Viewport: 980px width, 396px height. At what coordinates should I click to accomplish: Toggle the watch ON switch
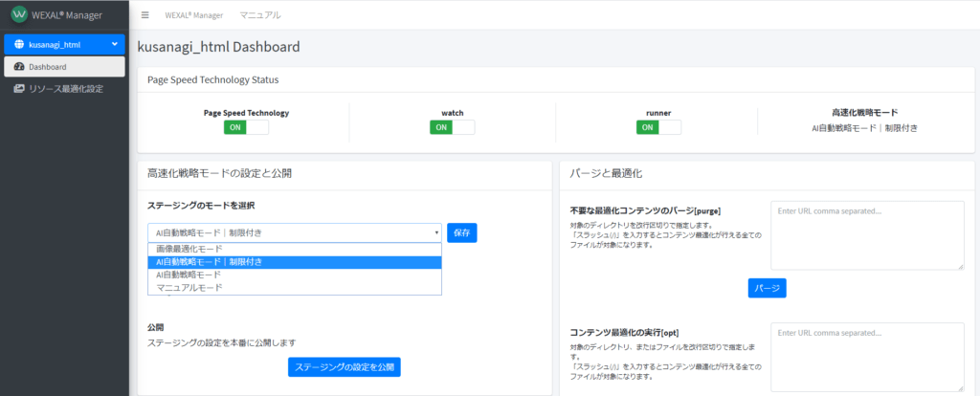tap(452, 127)
